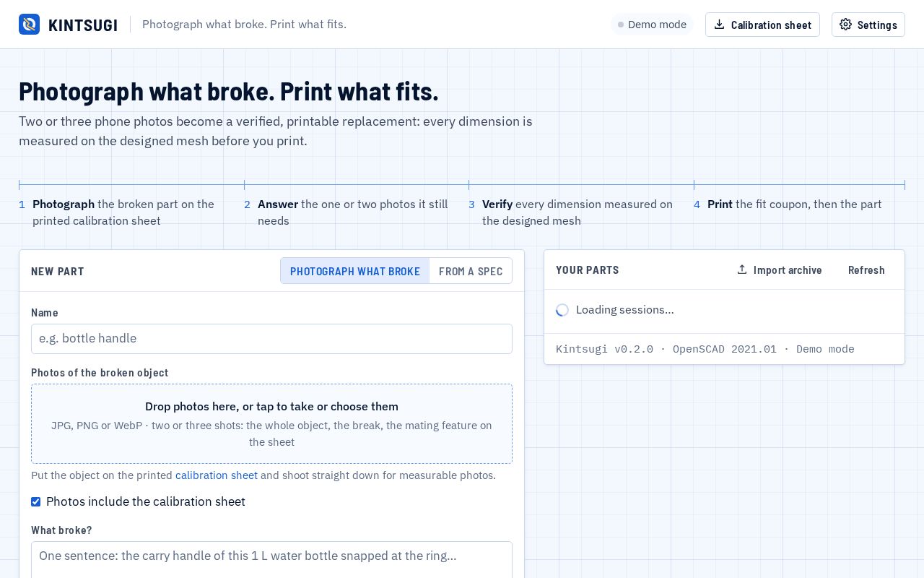Click the Loading sessions spinner icon
Viewport: 924px width, 578px height.
[x=562, y=310]
